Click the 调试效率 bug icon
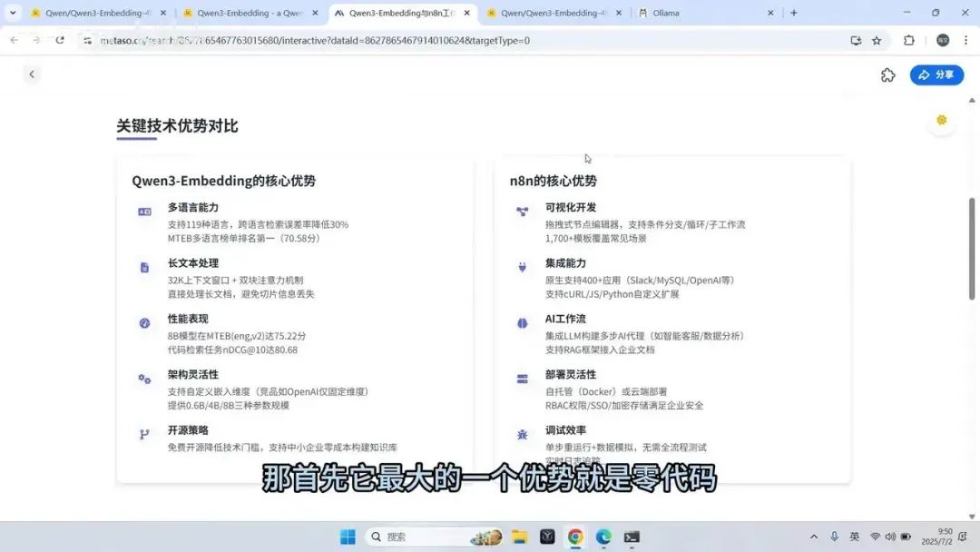 pos(522,435)
